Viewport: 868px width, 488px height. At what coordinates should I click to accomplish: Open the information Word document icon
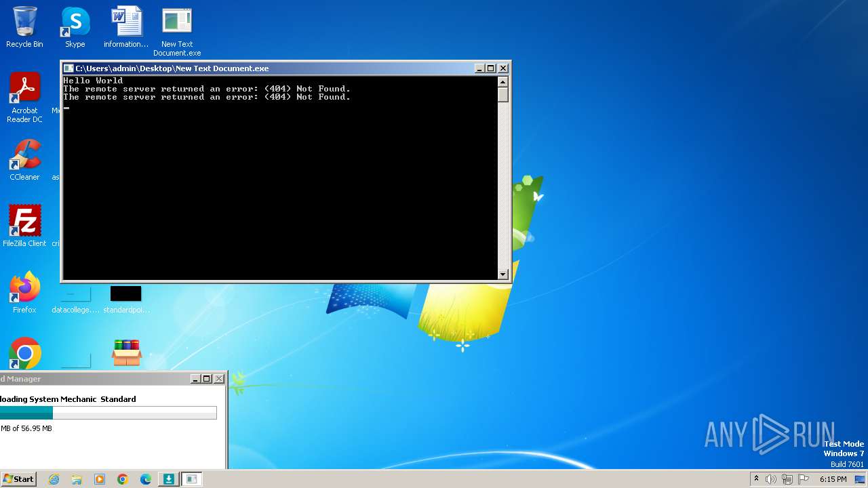pos(126,27)
